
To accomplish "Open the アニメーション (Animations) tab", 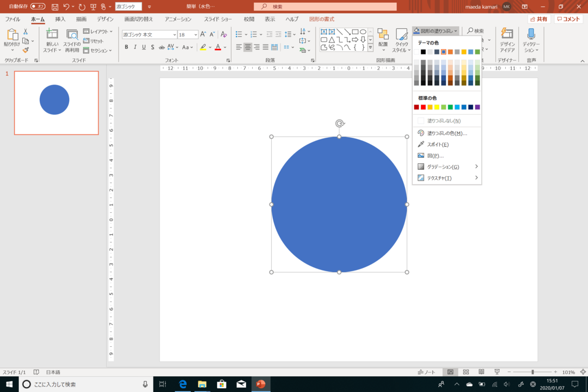I will [178, 19].
